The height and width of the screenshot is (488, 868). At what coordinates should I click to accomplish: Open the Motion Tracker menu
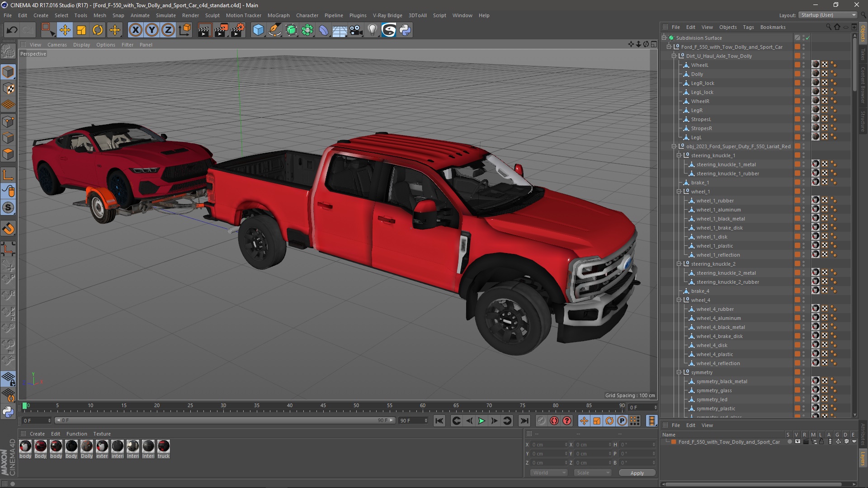coord(244,15)
